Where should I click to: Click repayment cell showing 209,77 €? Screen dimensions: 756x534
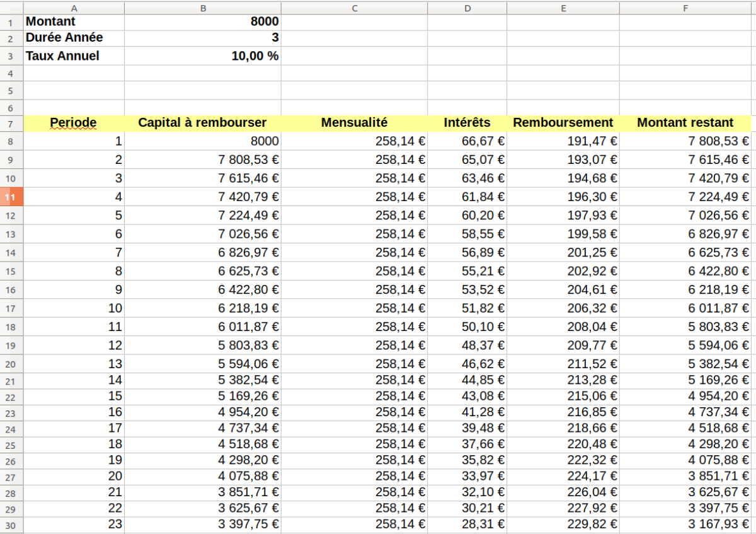(x=563, y=345)
